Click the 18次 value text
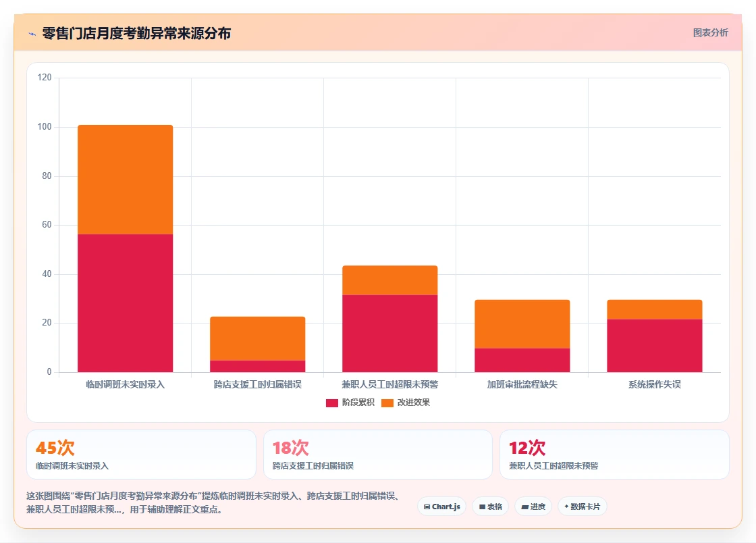The height and width of the screenshot is (543, 756). click(x=290, y=448)
